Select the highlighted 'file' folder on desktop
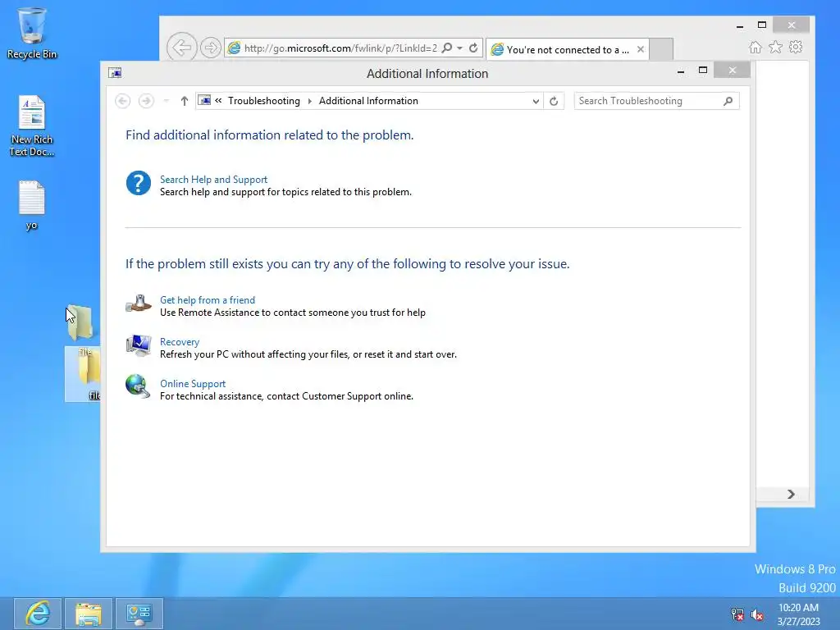 [83, 373]
